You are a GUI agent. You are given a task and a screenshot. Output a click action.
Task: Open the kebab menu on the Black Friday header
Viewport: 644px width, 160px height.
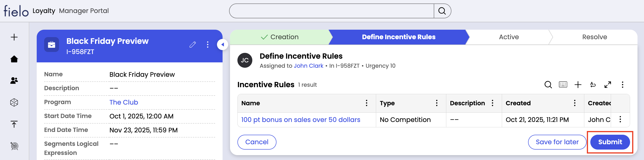tap(207, 45)
